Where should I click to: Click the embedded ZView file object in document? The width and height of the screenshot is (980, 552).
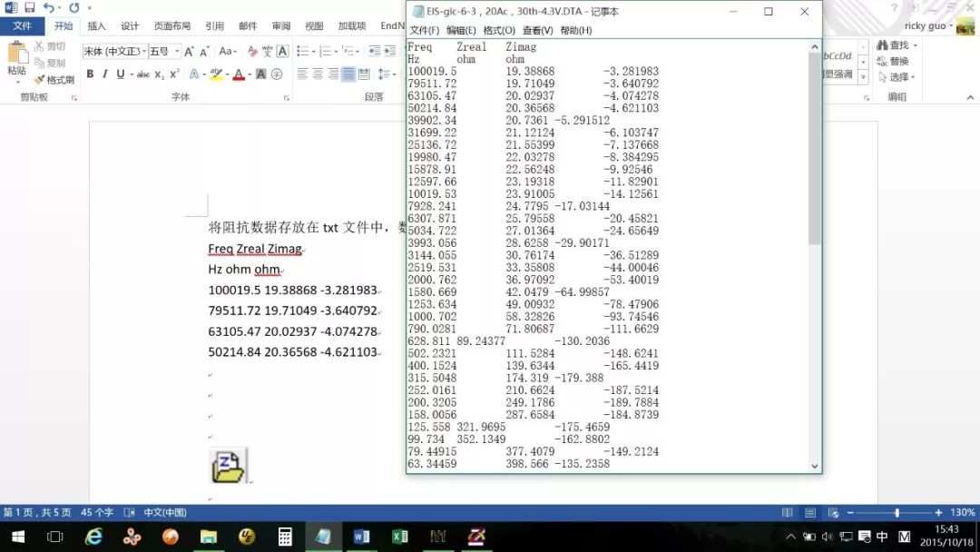(x=228, y=466)
